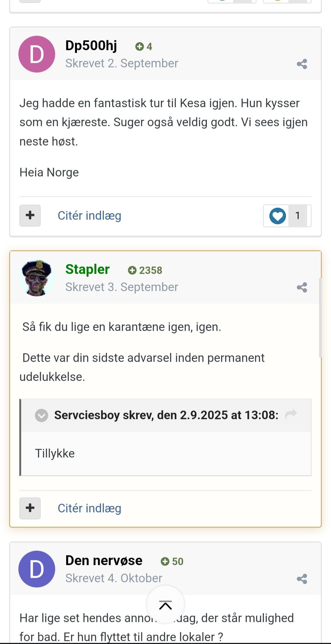
Task: Share Dp500hj's post via share icon
Action: (x=302, y=64)
